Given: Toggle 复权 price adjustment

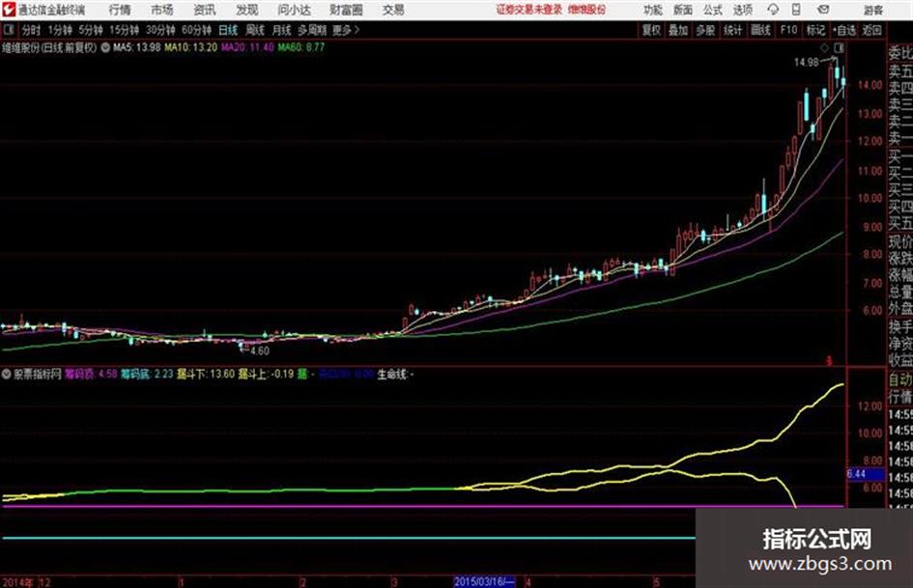Looking at the screenshot, I should point(651,30).
